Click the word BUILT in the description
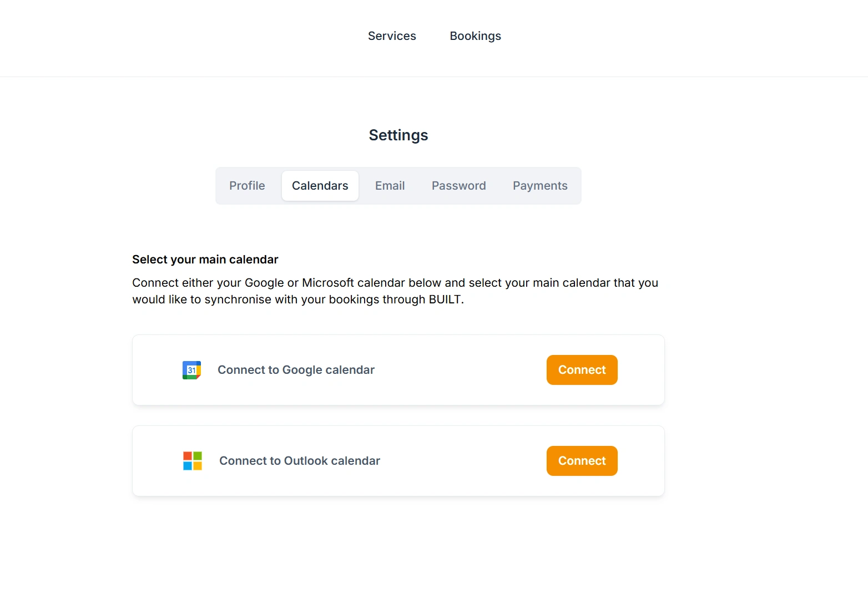Image resolution: width=868 pixels, height=589 pixels. 445,299
